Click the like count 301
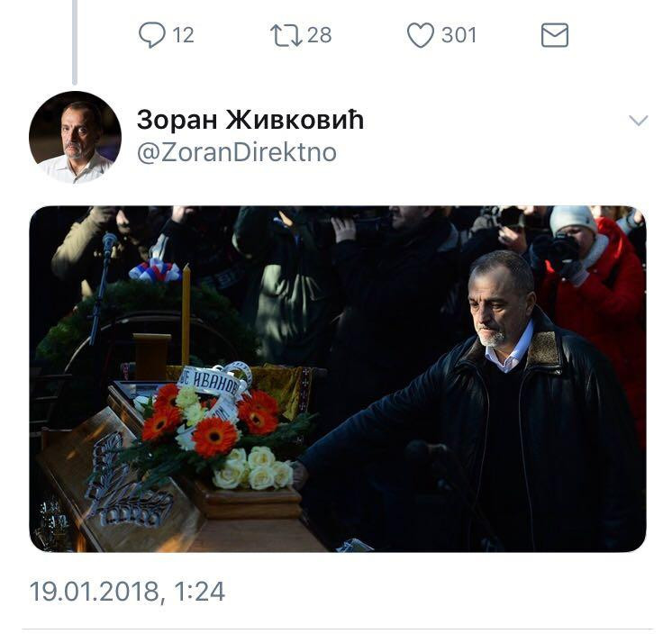 pyautogui.click(x=459, y=35)
